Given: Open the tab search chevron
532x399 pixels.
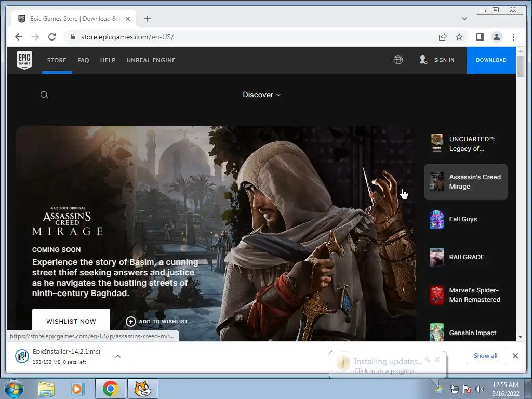Looking at the screenshot, I should [x=464, y=19].
